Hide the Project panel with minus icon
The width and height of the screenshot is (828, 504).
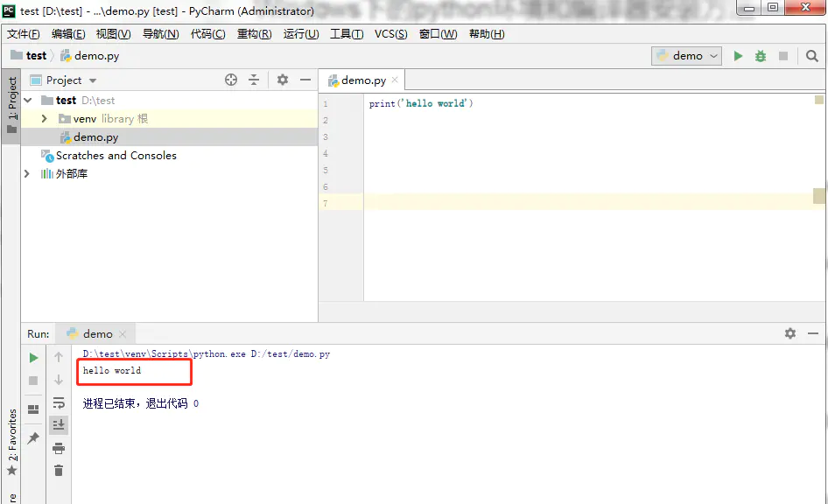(x=305, y=80)
